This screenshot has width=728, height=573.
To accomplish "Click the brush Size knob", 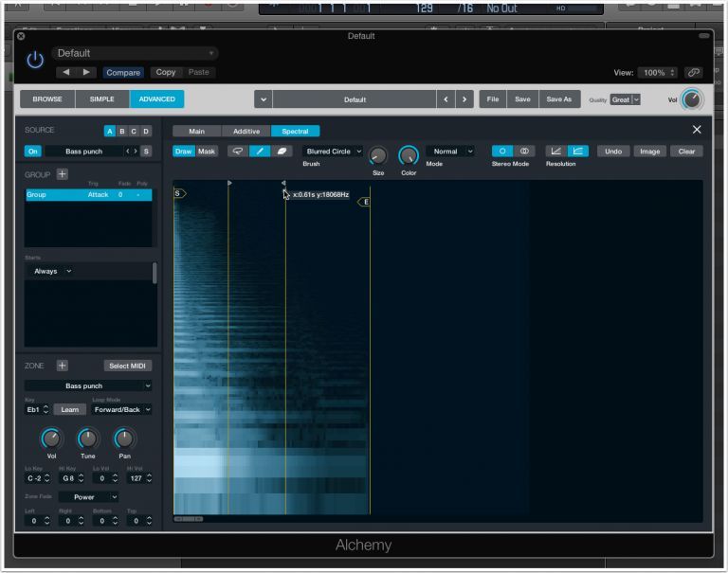I will pyautogui.click(x=378, y=156).
